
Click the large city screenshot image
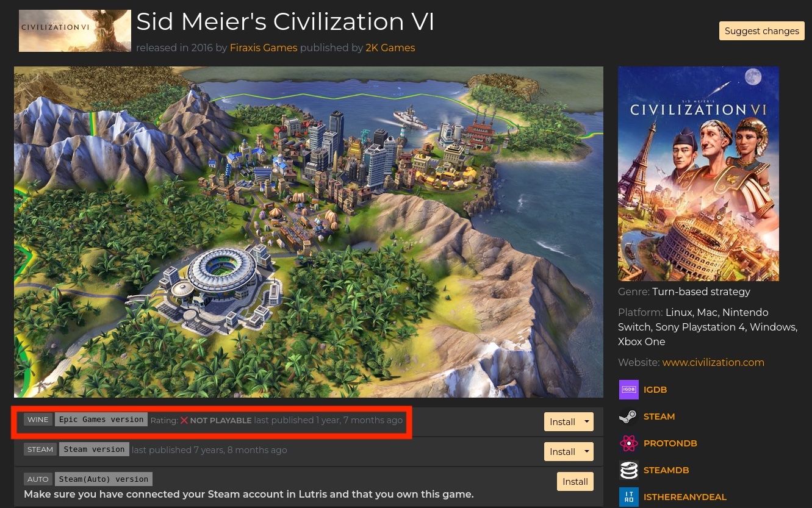pos(309,232)
